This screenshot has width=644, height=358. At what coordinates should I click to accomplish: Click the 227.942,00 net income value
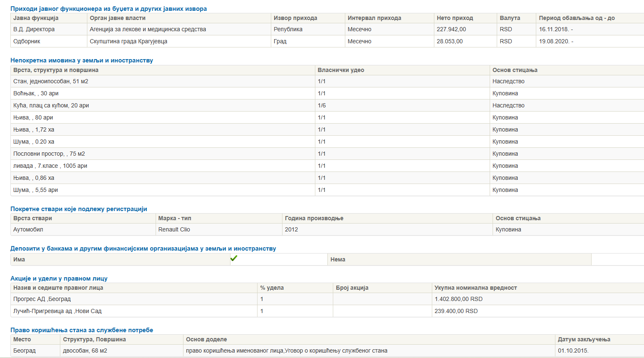coord(451,29)
